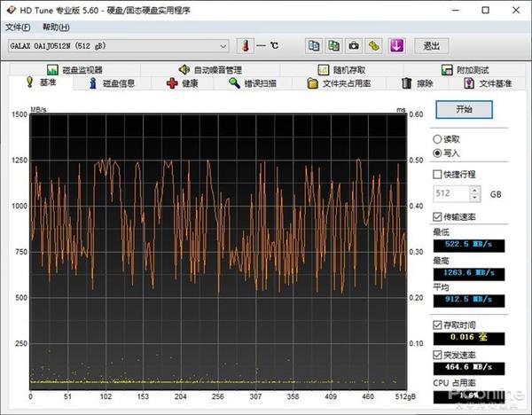Open the 磁盘监视器 tab

[77, 70]
